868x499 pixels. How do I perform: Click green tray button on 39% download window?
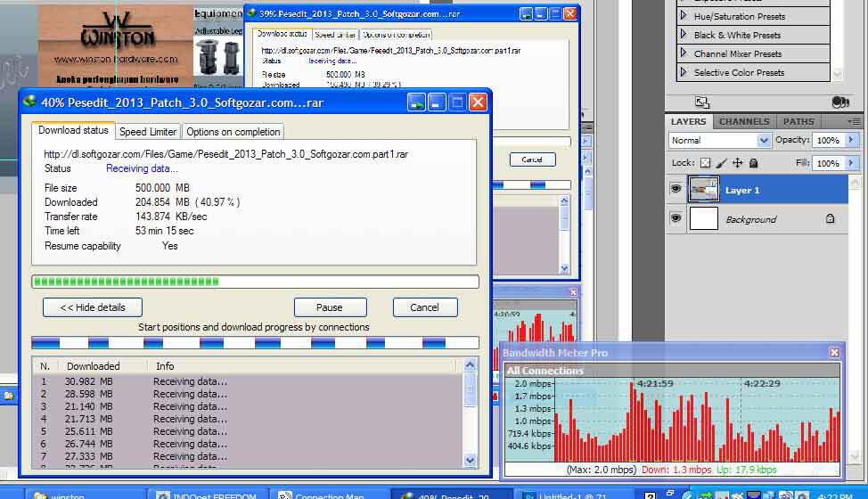[x=526, y=14]
